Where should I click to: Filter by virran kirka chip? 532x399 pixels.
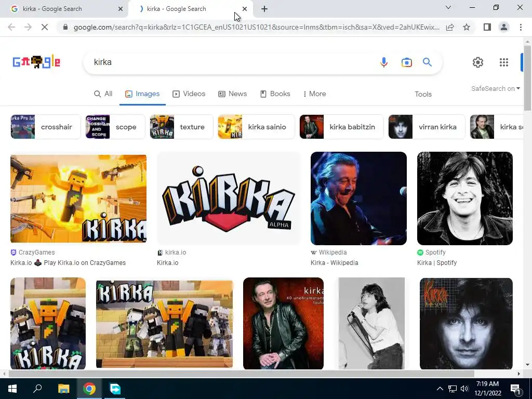click(x=427, y=127)
